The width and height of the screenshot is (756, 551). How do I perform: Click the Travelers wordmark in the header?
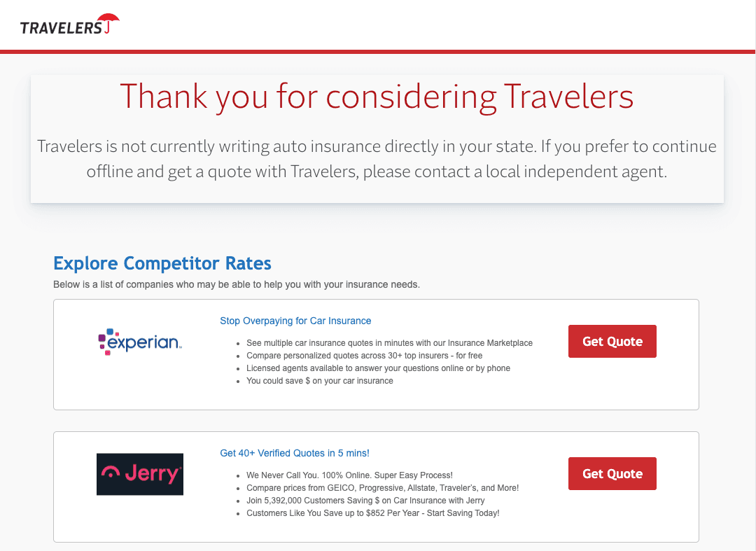(x=62, y=28)
